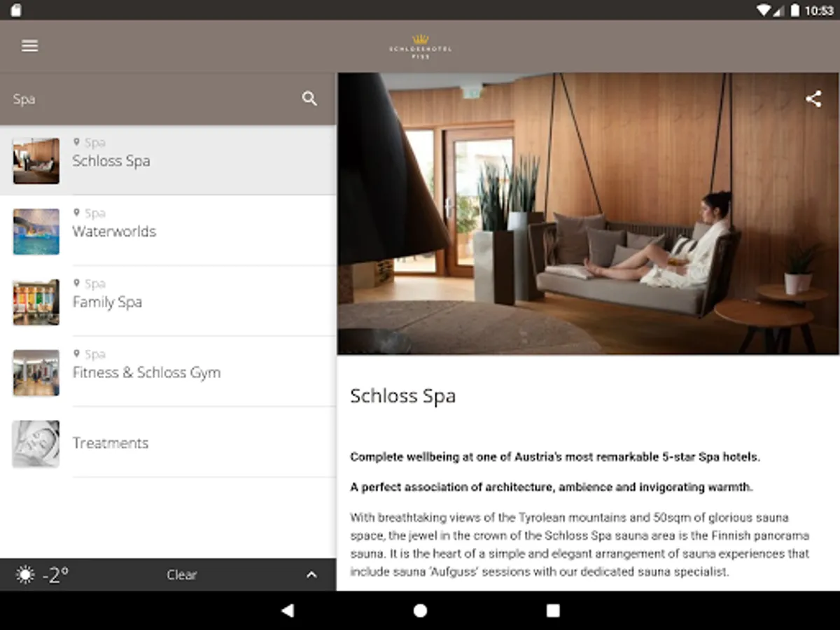Open Fitness & Schloss Gym entry
This screenshot has width=840, height=630.
(168, 372)
